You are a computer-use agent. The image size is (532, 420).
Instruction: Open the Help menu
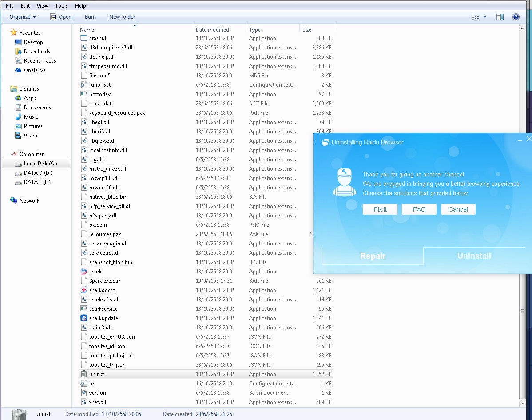click(x=80, y=6)
